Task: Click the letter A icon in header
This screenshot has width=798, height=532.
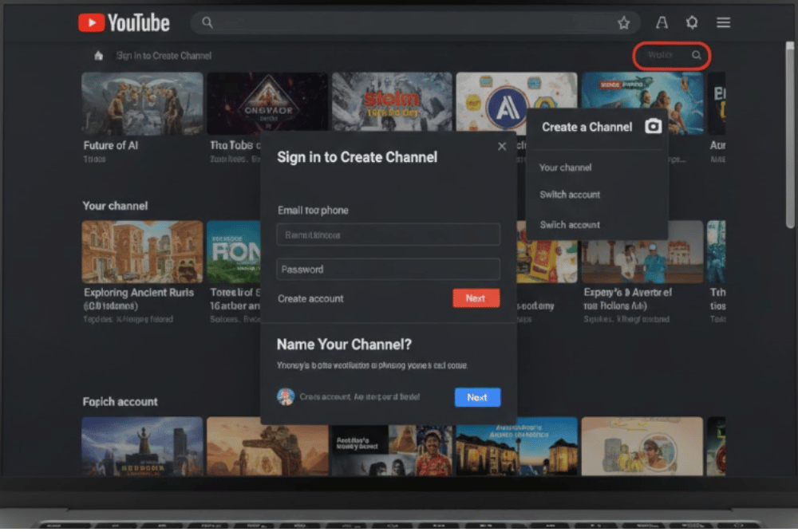Action: [662, 22]
